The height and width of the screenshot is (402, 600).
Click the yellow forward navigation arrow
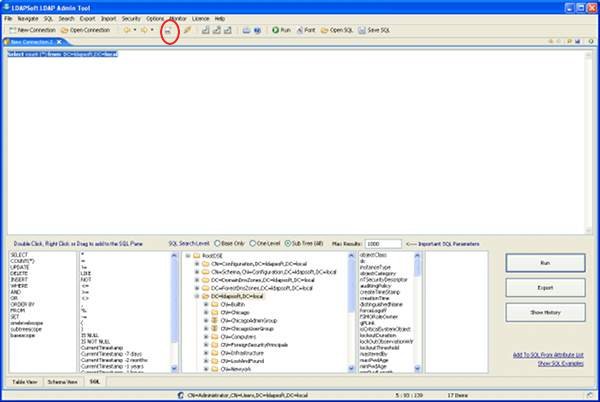coord(144,30)
